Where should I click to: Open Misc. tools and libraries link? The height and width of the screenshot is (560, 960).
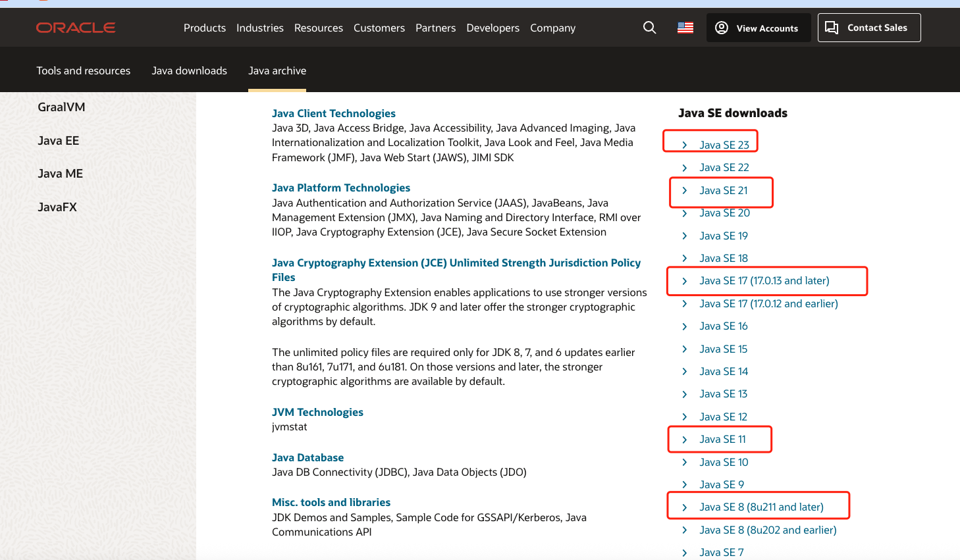(x=331, y=502)
